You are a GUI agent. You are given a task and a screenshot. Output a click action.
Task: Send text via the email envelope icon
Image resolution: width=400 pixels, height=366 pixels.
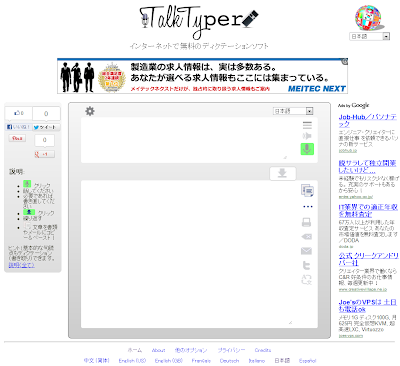click(306, 251)
